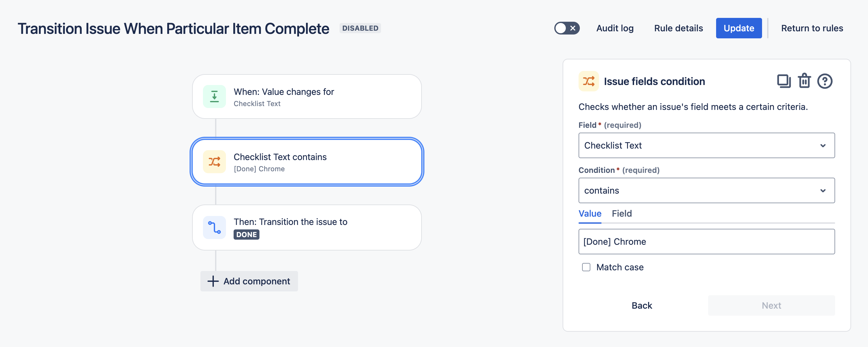View Rule details
This screenshot has height=347, width=868.
click(678, 28)
